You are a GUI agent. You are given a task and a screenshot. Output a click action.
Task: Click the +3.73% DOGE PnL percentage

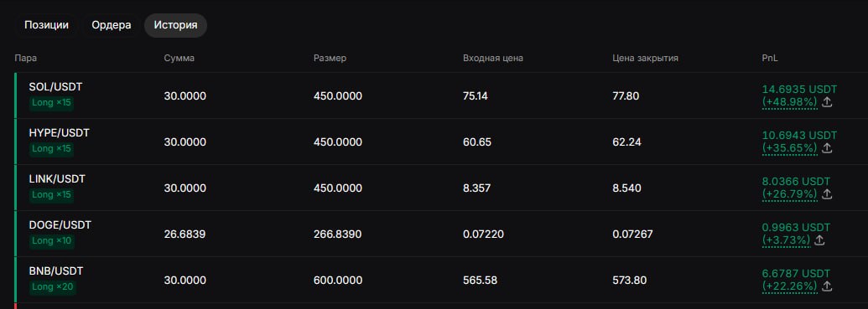786,239
